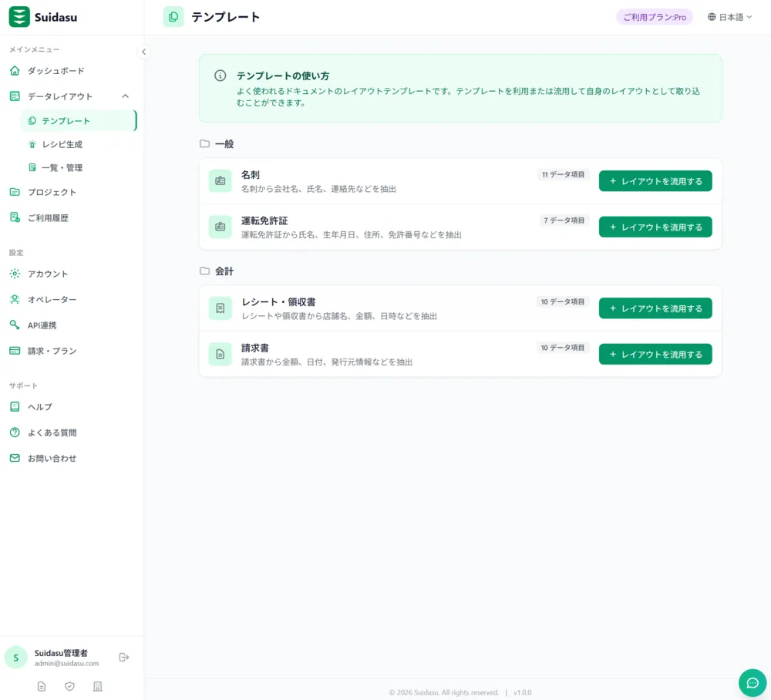Open the 日本語 language dropdown
This screenshot has width=771, height=700.
click(x=730, y=17)
